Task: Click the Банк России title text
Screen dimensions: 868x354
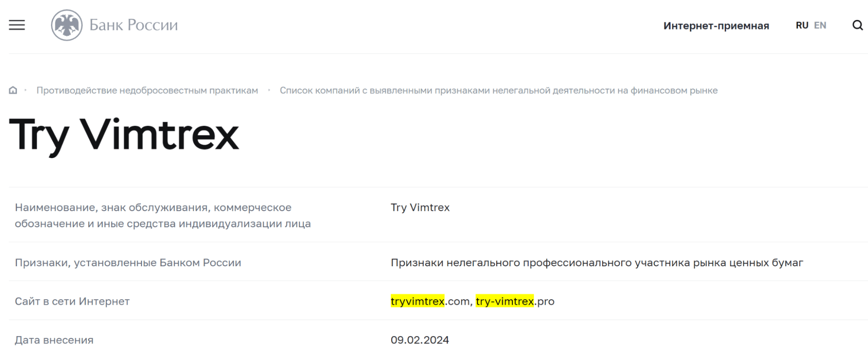Action: point(133,25)
